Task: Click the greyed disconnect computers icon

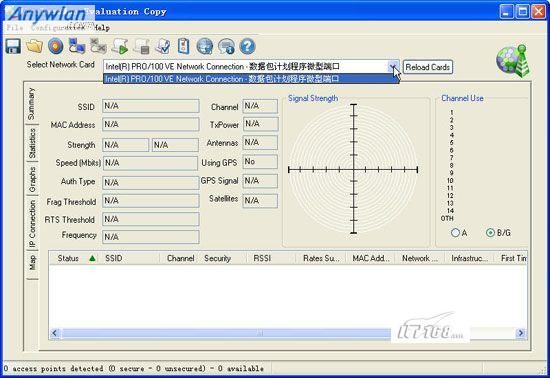Action: click(98, 46)
